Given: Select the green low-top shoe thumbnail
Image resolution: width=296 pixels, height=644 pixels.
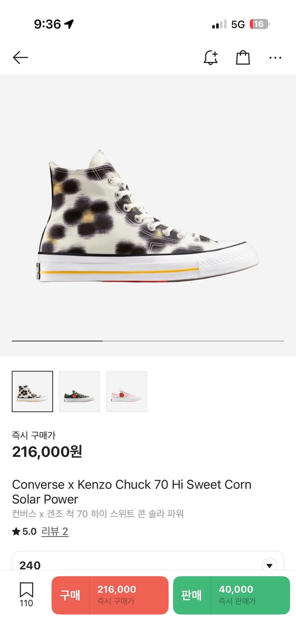Looking at the screenshot, I should tap(79, 392).
